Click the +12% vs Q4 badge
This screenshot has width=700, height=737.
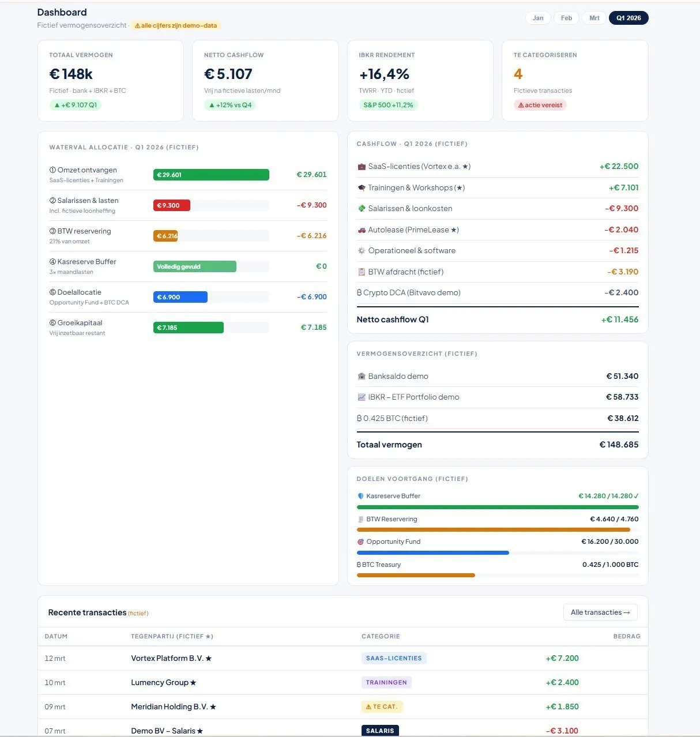(230, 105)
